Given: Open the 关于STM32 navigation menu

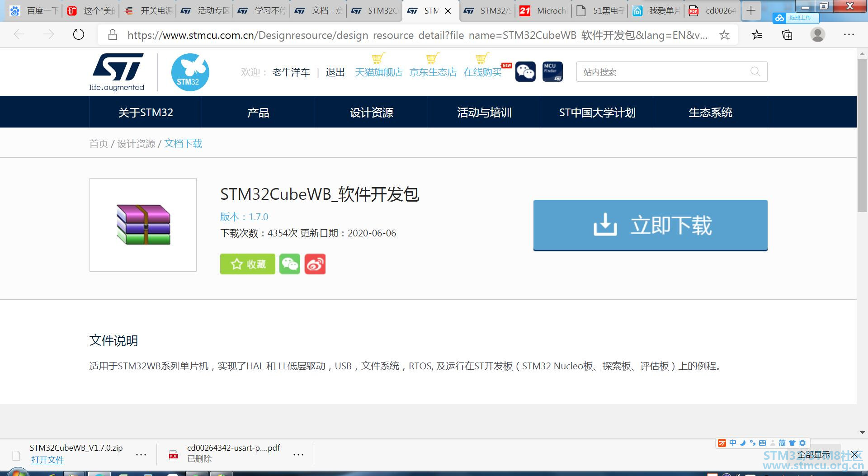Looking at the screenshot, I should point(146,112).
